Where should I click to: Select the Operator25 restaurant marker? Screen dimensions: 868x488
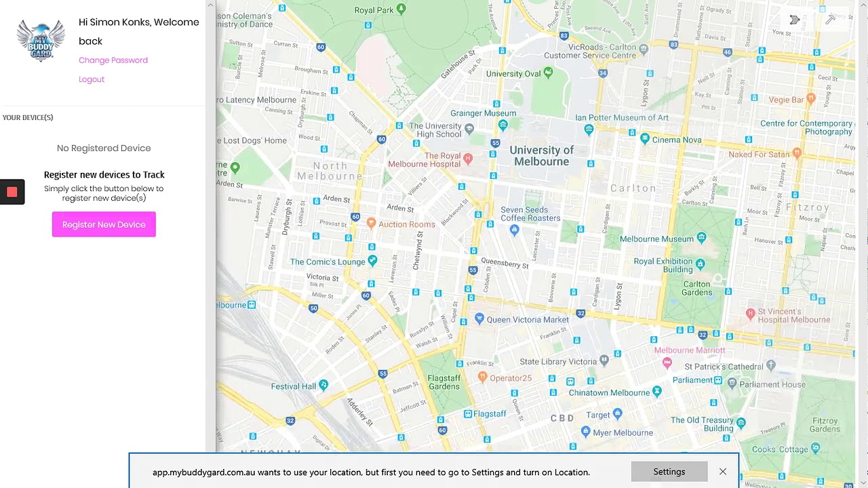tap(482, 376)
